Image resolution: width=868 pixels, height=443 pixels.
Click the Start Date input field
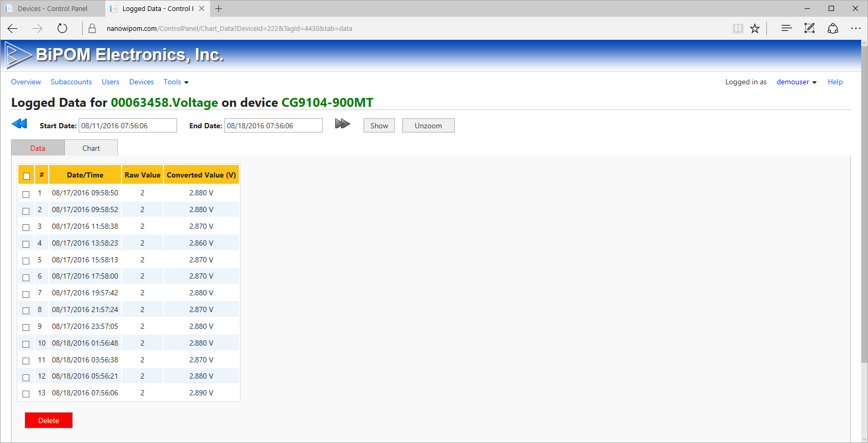[x=128, y=126]
